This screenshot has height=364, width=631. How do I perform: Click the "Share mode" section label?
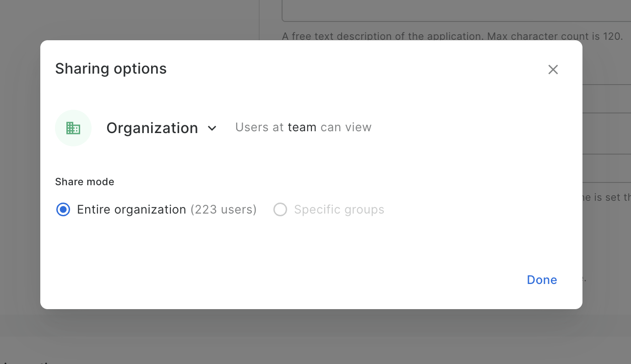(x=85, y=182)
